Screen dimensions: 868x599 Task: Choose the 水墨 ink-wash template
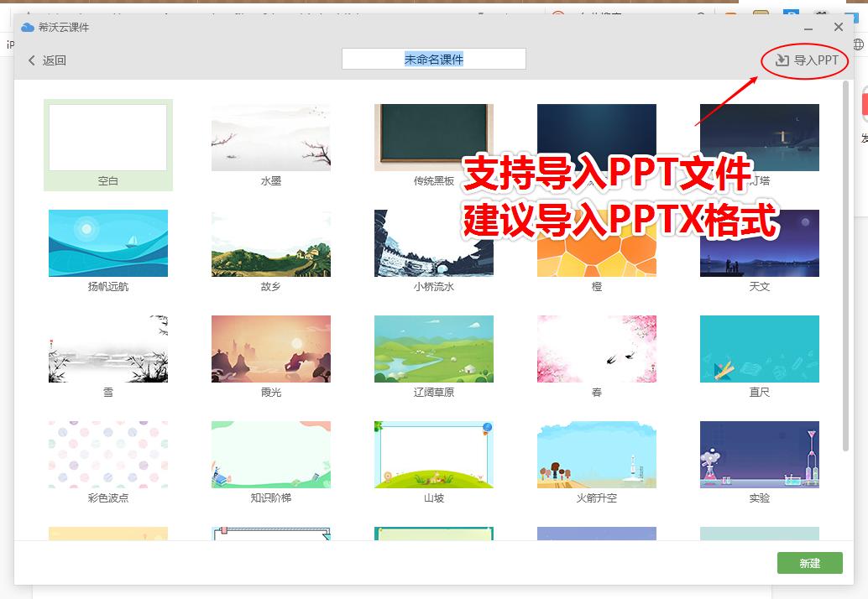pos(270,137)
